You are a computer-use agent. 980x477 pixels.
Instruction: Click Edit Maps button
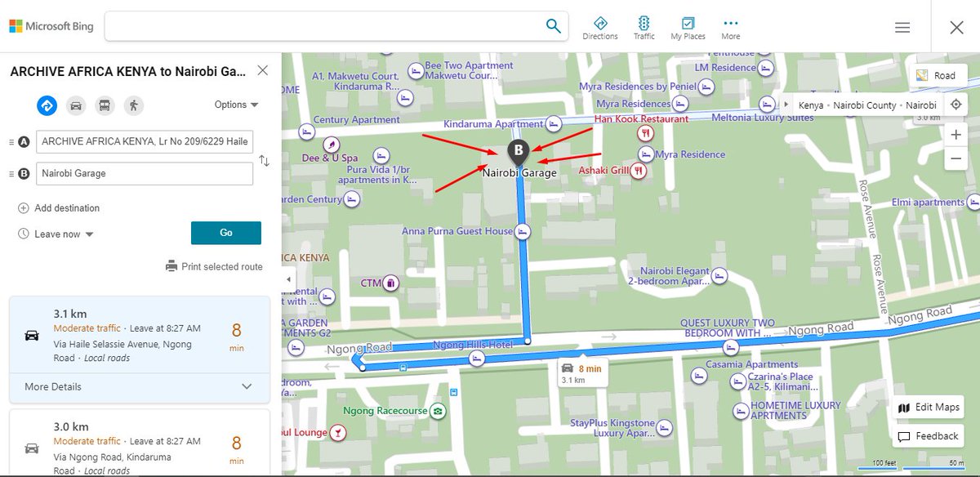pyautogui.click(x=928, y=408)
